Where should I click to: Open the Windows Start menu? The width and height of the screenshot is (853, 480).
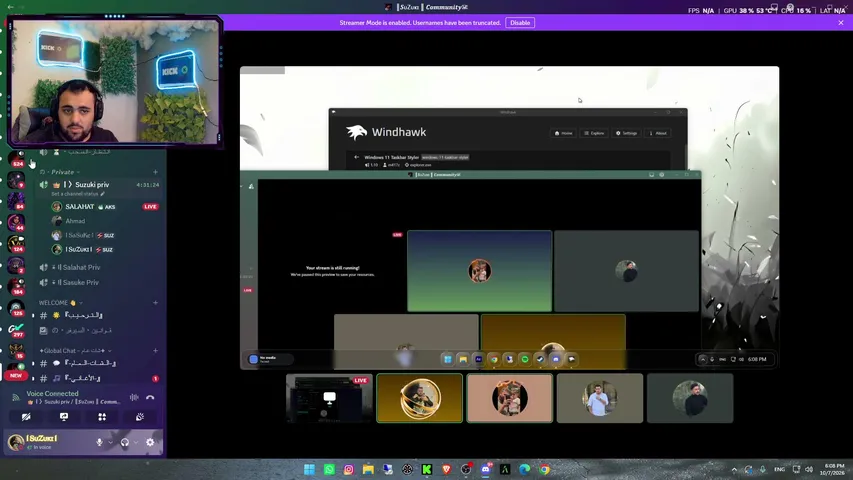[309, 469]
